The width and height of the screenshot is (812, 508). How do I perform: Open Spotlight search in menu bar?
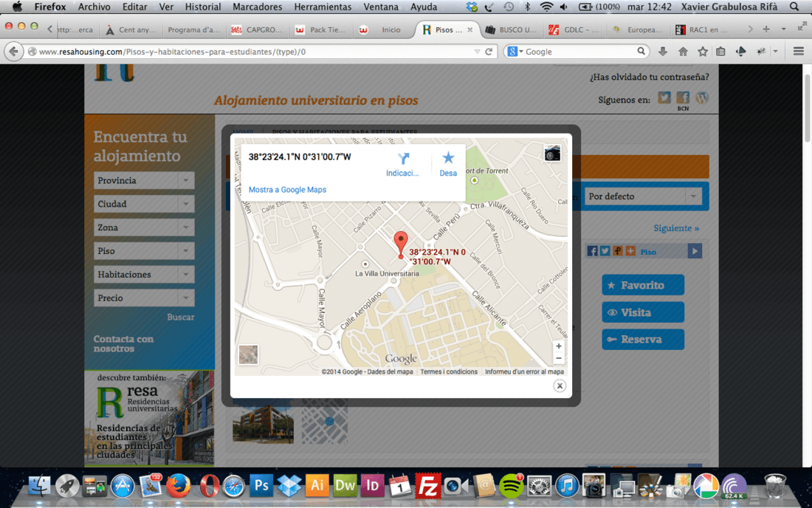(794, 7)
